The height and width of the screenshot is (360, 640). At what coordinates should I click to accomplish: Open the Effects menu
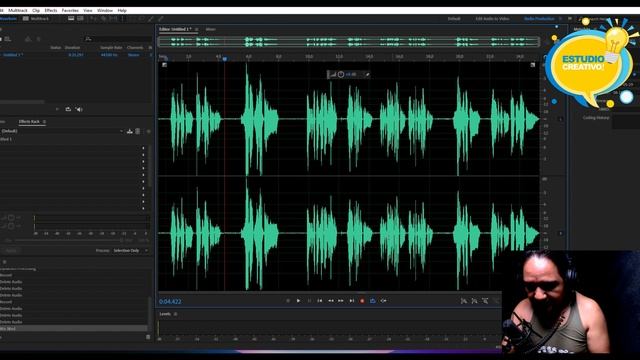point(51,10)
